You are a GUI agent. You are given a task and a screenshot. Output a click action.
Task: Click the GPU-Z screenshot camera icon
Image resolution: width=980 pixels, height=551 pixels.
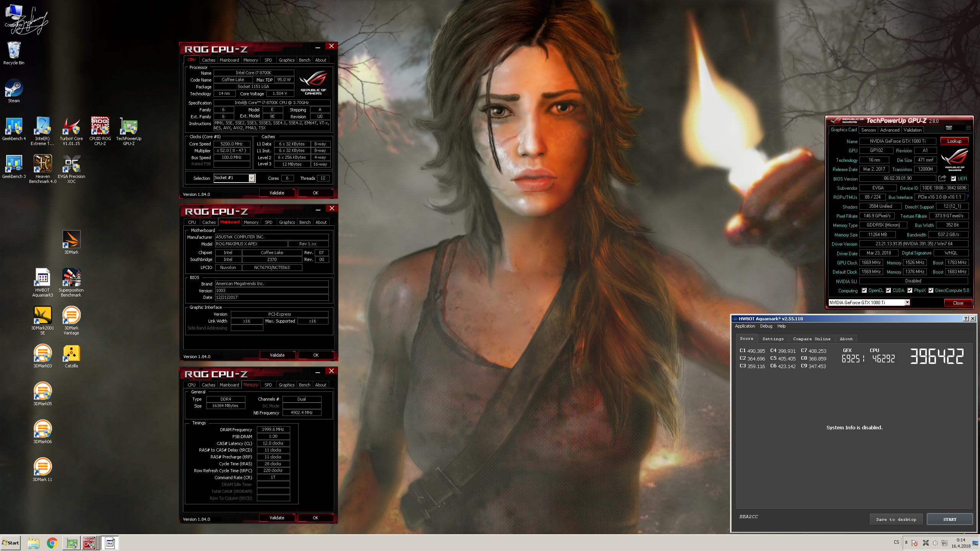(949, 128)
